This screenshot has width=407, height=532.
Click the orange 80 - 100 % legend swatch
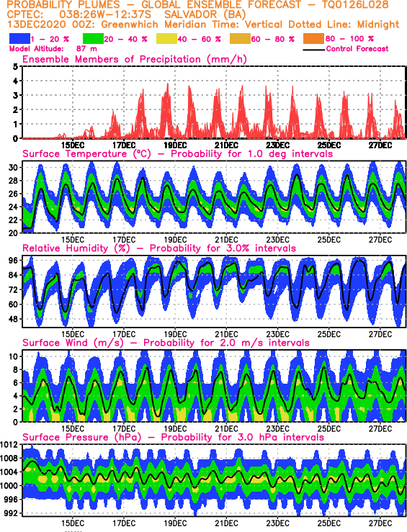pos(314,39)
